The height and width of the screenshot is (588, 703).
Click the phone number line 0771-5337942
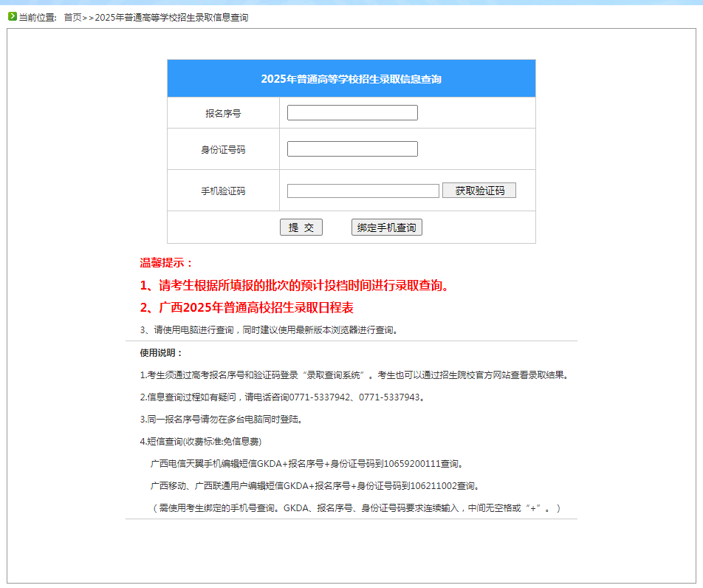pos(282,397)
